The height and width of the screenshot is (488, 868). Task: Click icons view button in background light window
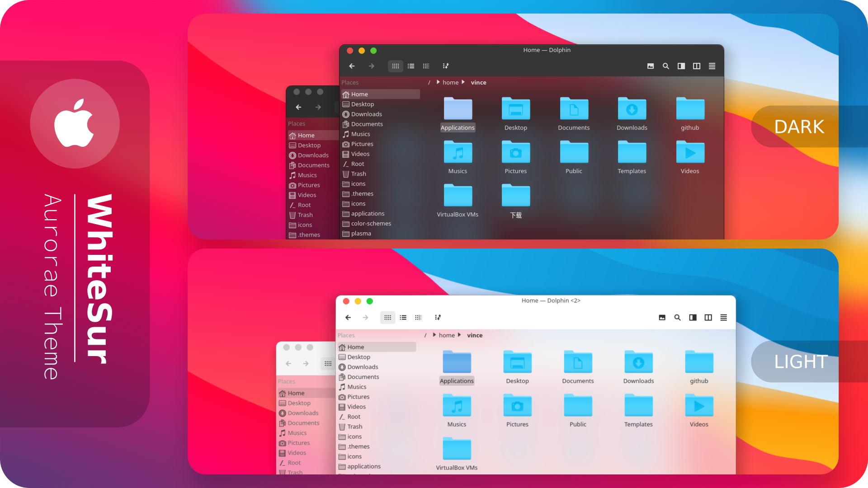(x=328, y=363)
